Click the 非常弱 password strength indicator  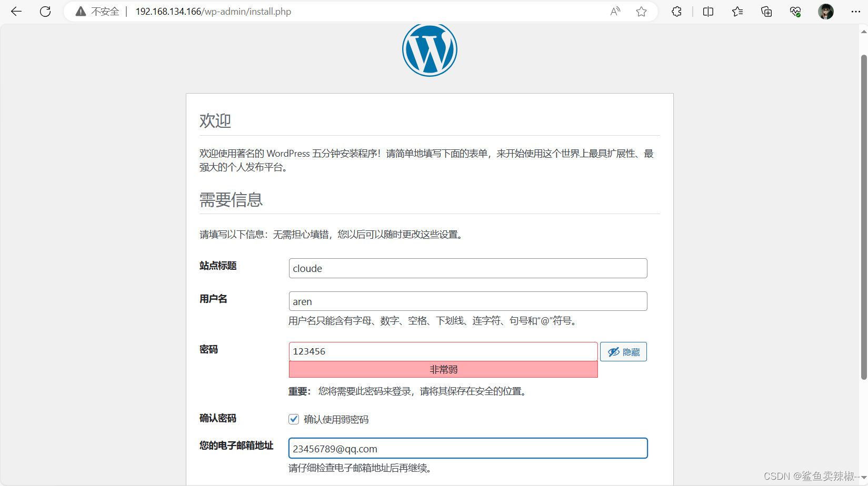[443, 369]
